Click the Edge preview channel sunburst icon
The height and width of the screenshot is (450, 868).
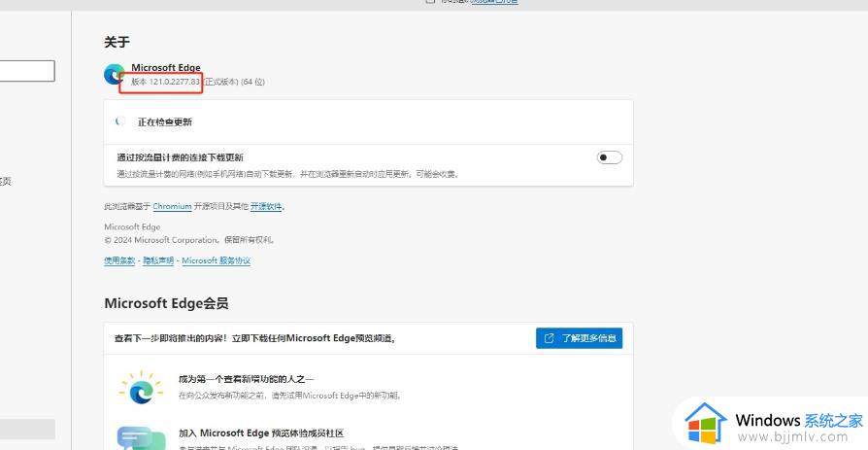[141, 386]
